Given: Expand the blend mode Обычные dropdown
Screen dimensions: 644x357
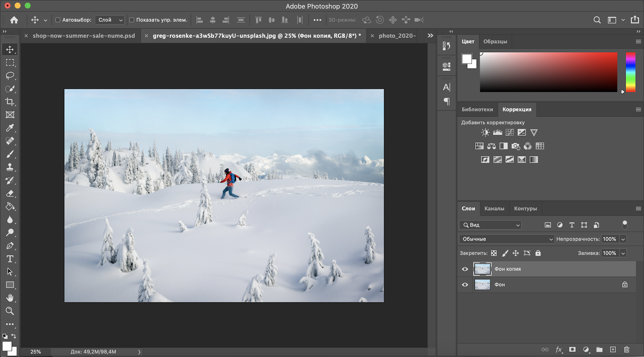Looking at the screenshot, I should click(506, 239).
